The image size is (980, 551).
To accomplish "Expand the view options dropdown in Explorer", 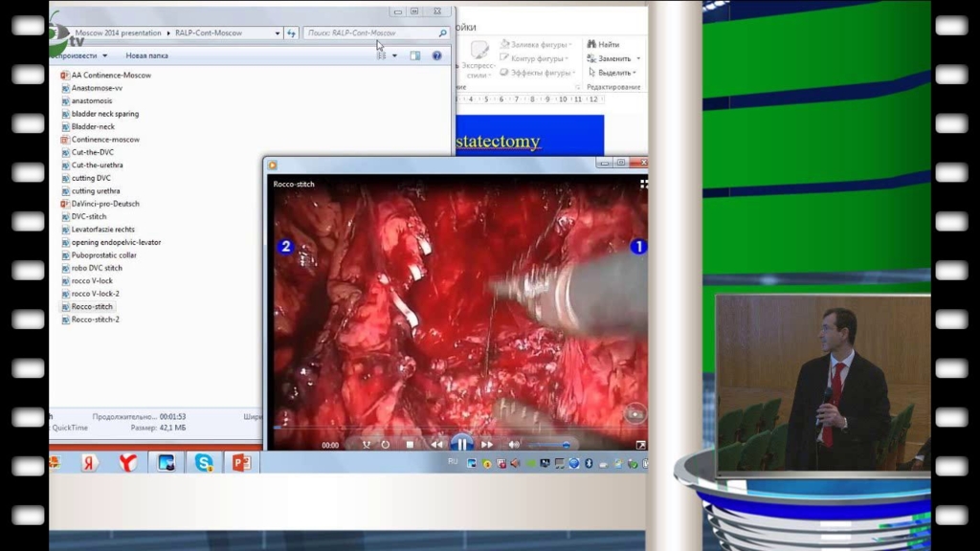I will click(394, 55).
